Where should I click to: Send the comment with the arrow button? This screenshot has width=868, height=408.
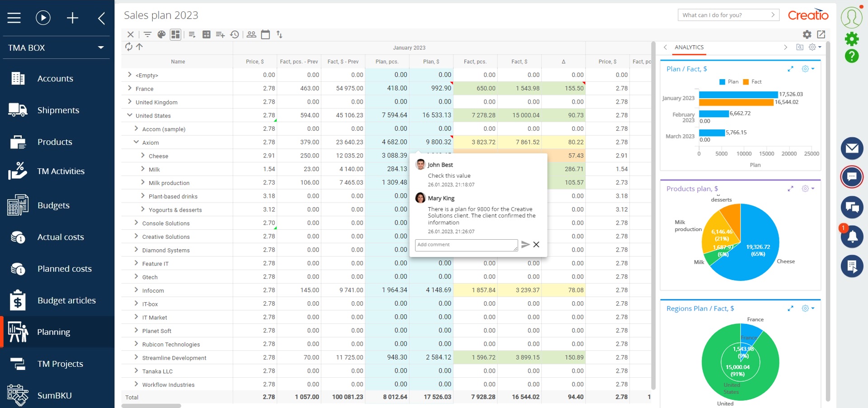(525, 245)
